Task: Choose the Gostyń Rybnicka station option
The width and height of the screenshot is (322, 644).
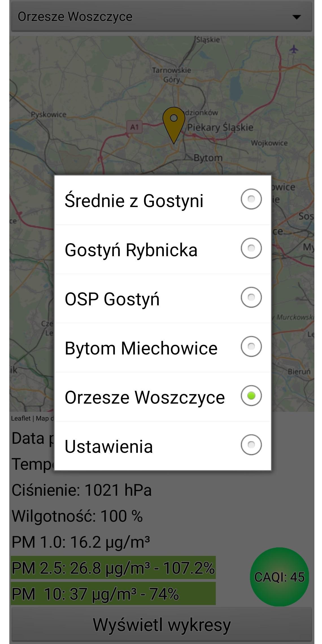Action: 251,249
